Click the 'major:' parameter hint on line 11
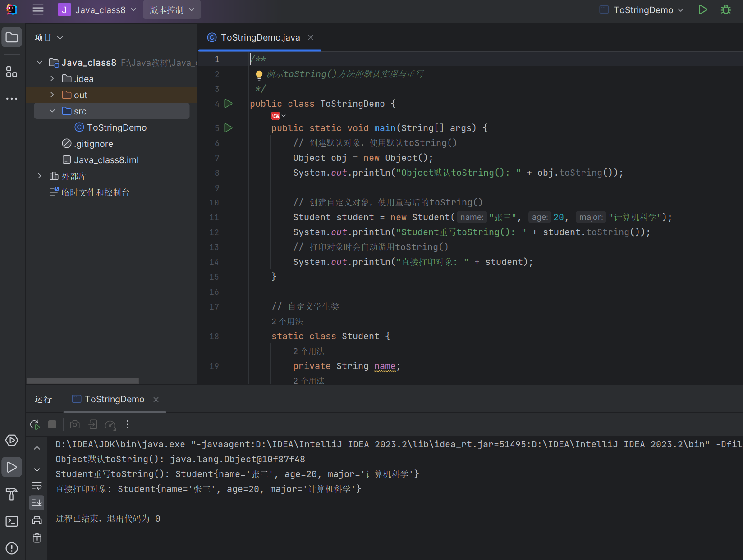Screen dimensions: 743x560 pos(591,218)
